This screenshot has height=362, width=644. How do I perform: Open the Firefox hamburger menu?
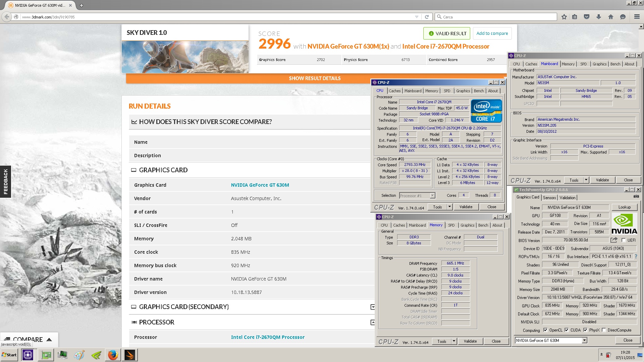tap(637, 17)
